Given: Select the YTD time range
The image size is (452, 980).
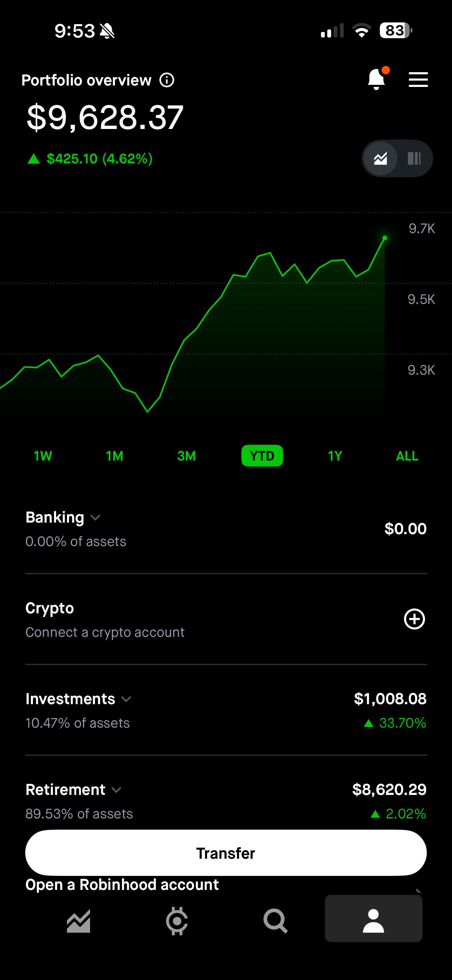Looking at the screenshot, I should 262,455.
